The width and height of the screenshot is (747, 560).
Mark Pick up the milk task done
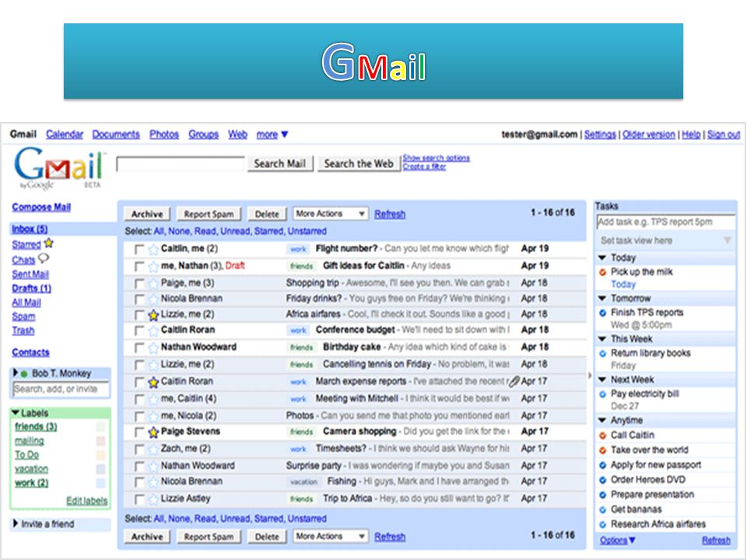point(602,272)
